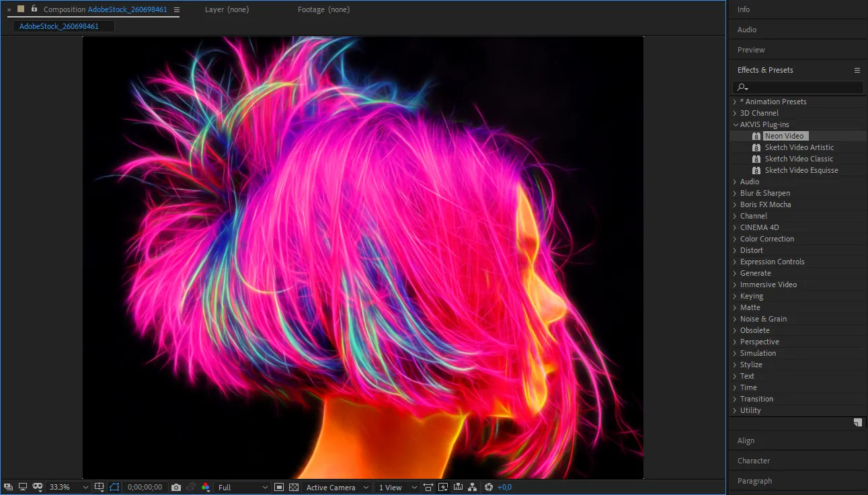Viewport: 868px width, 495px height.
Task: Expand the Audio effects category
Action: tap(734, 182)
